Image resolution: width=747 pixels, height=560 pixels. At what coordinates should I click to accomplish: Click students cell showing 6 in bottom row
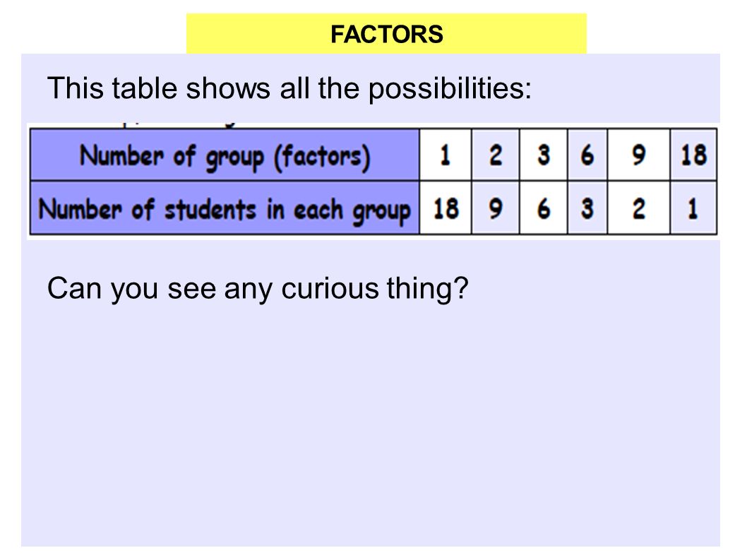click(x=544, y=208)
